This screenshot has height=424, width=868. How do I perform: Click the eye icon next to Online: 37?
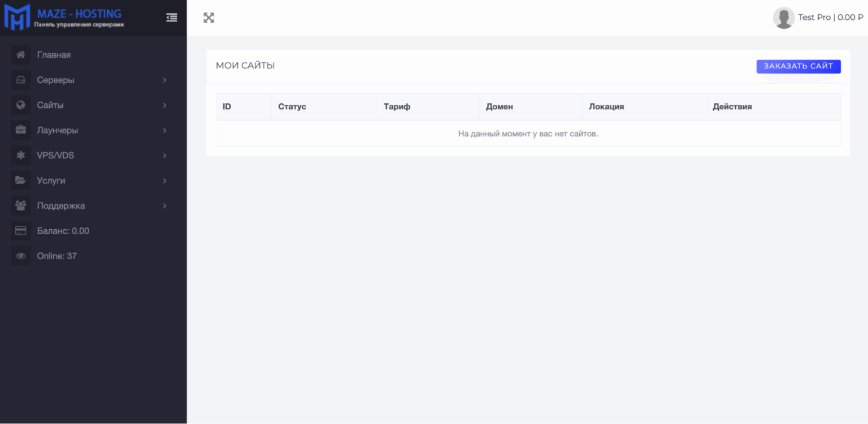[x=20, y=256]
